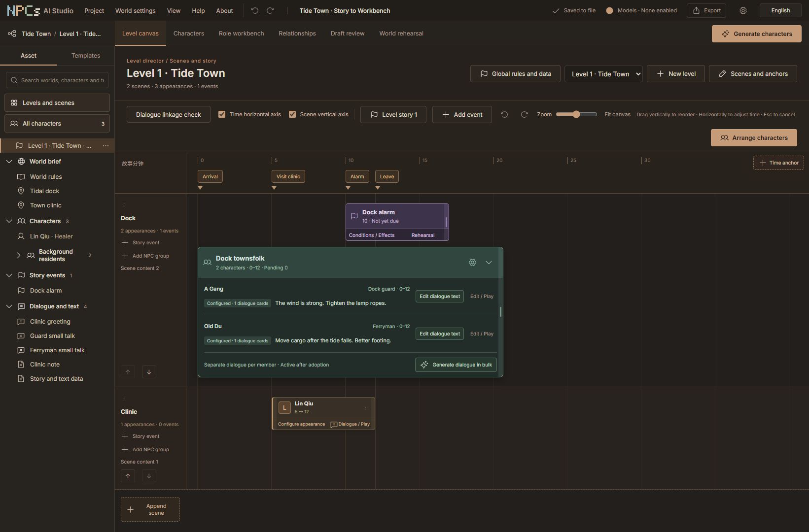Open the Level 1 · Tide Town dropdown

[x=603, y=74]
